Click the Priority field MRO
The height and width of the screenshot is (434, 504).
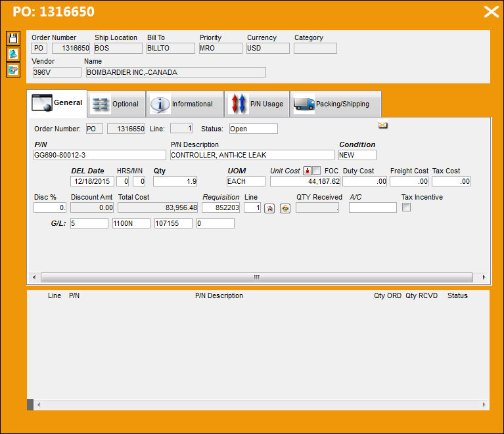coord(221,48)
